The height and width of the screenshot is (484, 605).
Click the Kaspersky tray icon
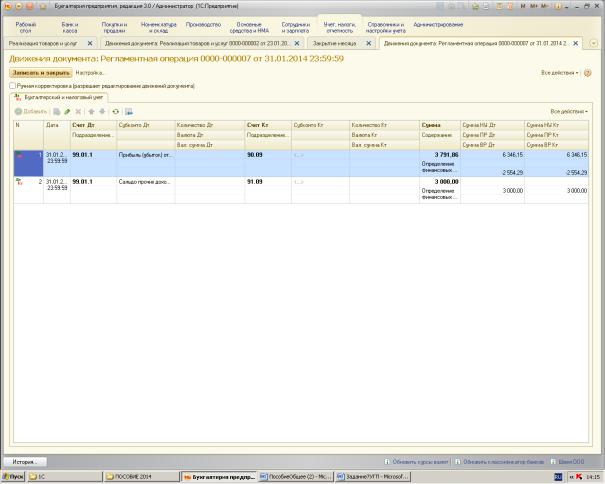[x=579, y=477]
